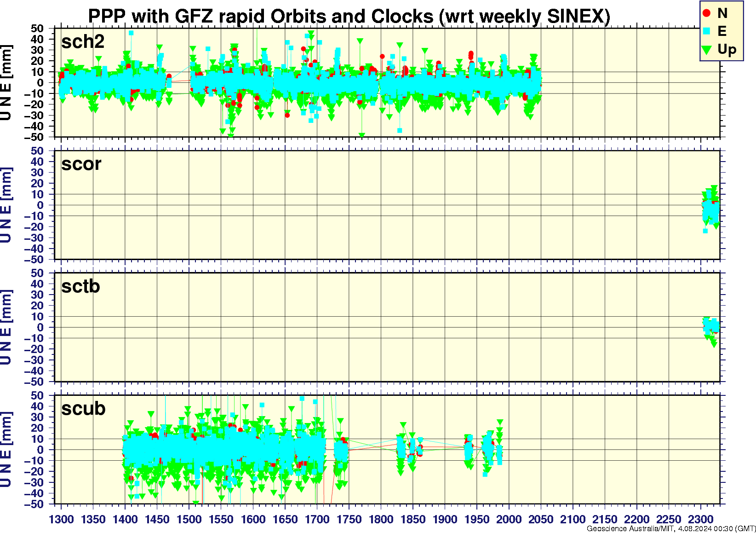Click the green Up legend triangle
756x533 pixels.
click(x=707, y=50)
